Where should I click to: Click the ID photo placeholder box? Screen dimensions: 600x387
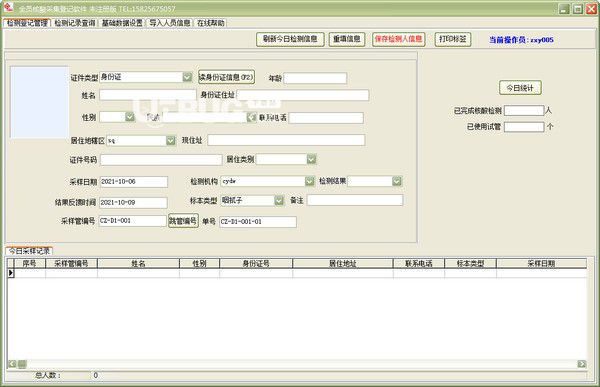tap(39, 102)
